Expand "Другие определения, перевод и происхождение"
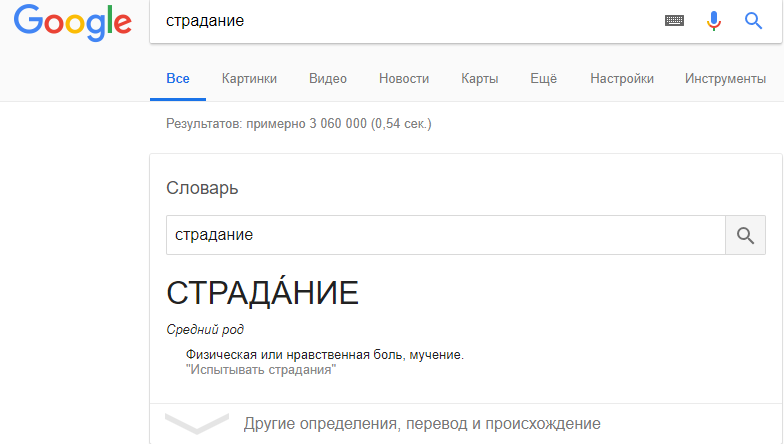This screenshot has height=444, width=784. coord(422,424)
